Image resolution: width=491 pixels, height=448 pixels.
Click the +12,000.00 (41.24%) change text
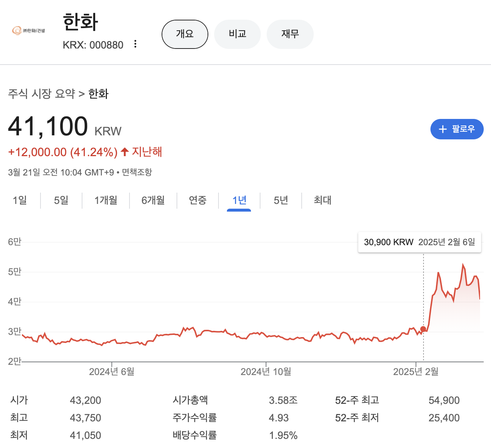[63, 152]
